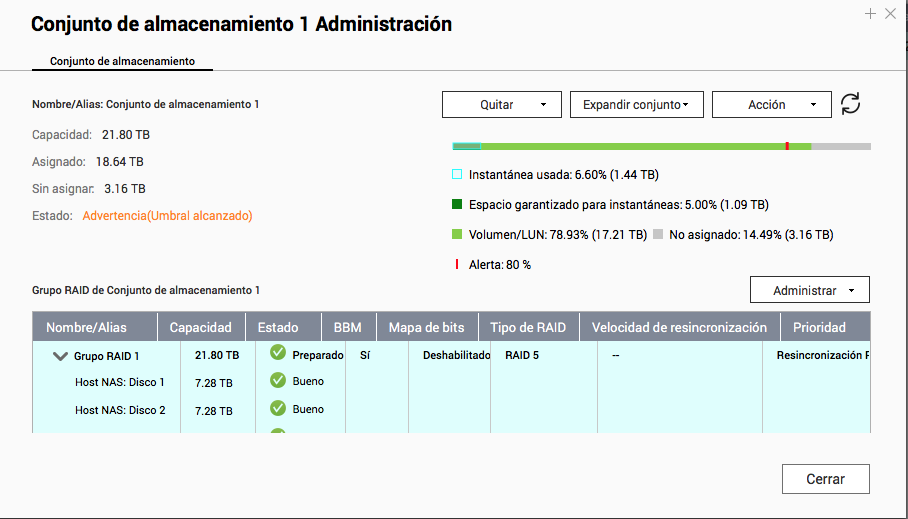Click the refresh arrows icon
Image resolution: width=908 pixels, height=519 pixels.
[850, 104]
